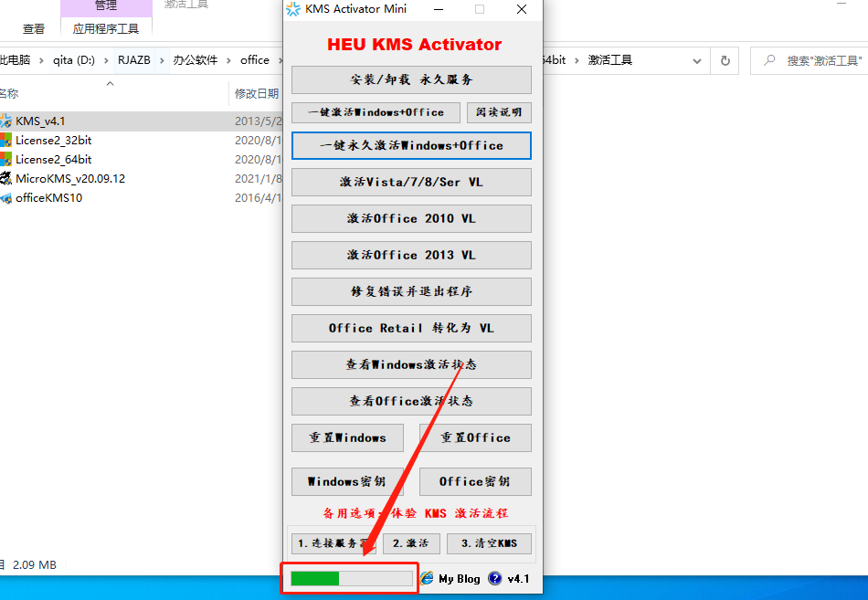Screen dimensions: 868x600
Task: Minimize the KMS Activator Mini window
Action: click(x=439, y=9)
